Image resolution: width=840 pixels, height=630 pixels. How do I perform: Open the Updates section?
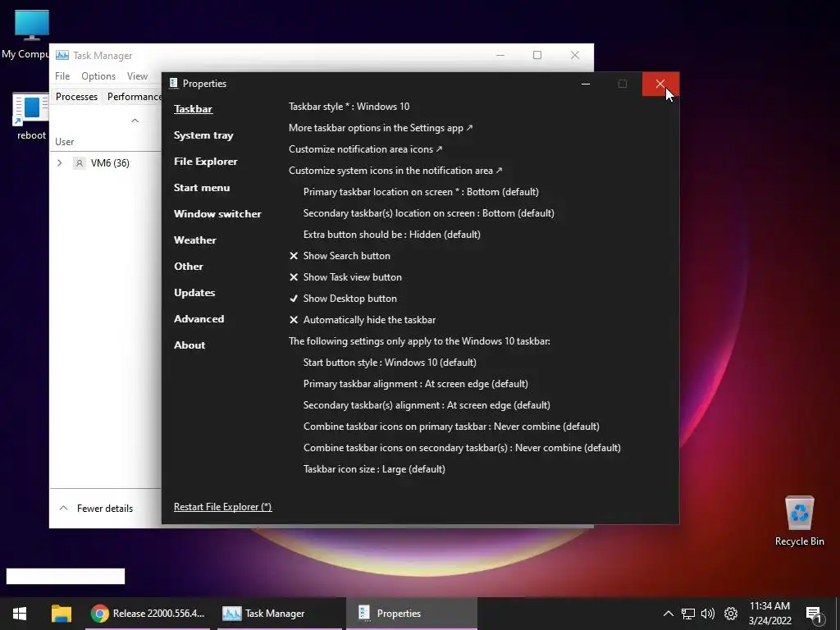tap(194, 293)
